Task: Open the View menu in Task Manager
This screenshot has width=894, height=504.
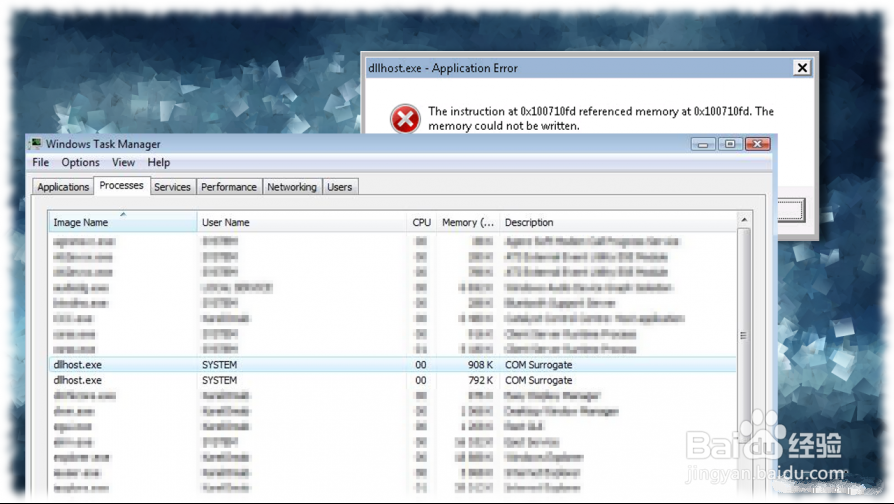Action: [x=123, y=162]
